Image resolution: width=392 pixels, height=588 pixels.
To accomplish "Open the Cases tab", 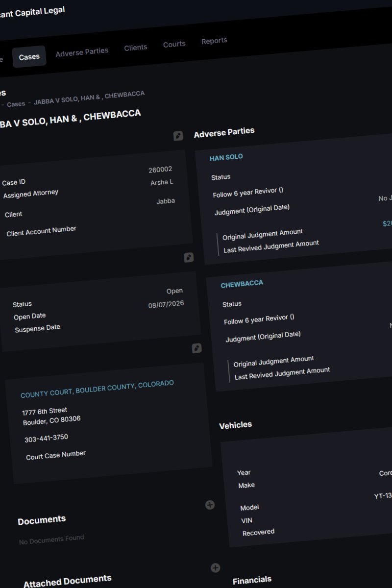I will pyautogui.click(x=29, y=57).
